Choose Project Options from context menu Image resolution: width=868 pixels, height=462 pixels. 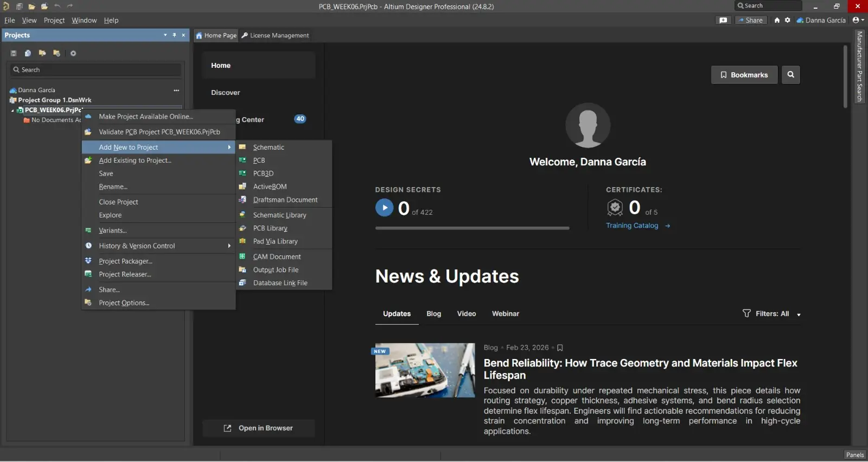tap(158, 303)
